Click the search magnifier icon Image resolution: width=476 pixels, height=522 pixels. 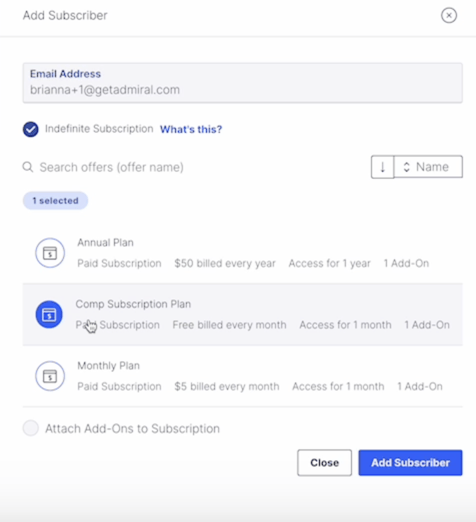point(28,167)
